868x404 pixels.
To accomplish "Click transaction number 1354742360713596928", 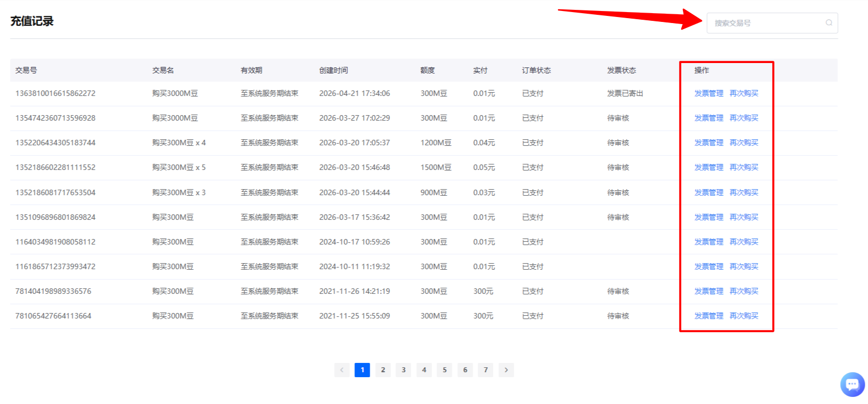I will click(55, 118).
